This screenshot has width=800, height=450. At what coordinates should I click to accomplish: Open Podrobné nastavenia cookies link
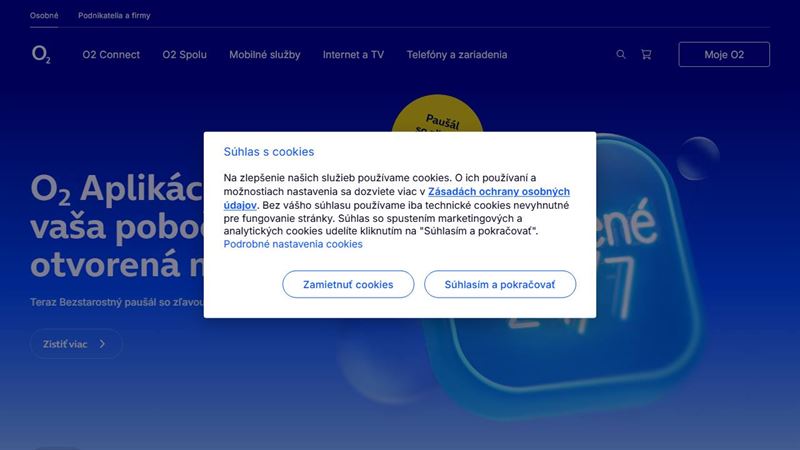click(x=293, y=244)
